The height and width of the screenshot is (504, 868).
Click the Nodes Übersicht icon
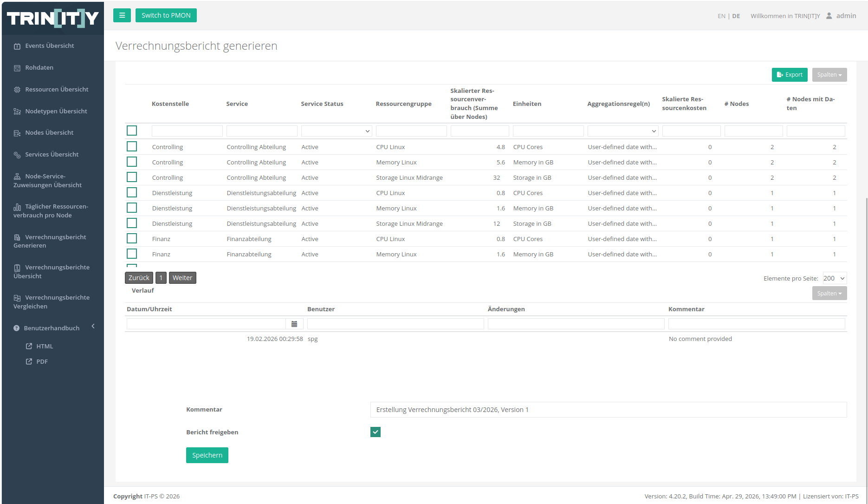click(17, 133)
